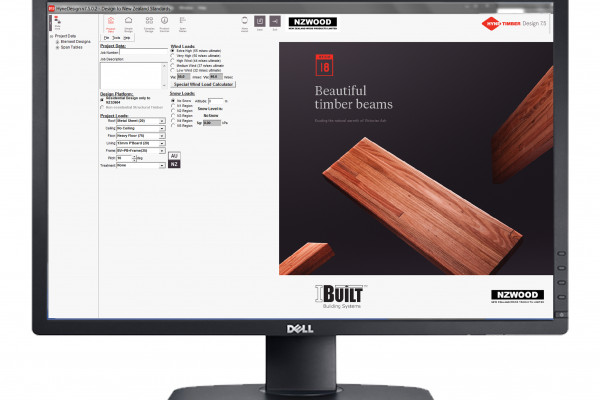Viewport: 600px width, 400px height.
Task: Click the NZWOOD logo at bottom right
Action: pos(517,296)
